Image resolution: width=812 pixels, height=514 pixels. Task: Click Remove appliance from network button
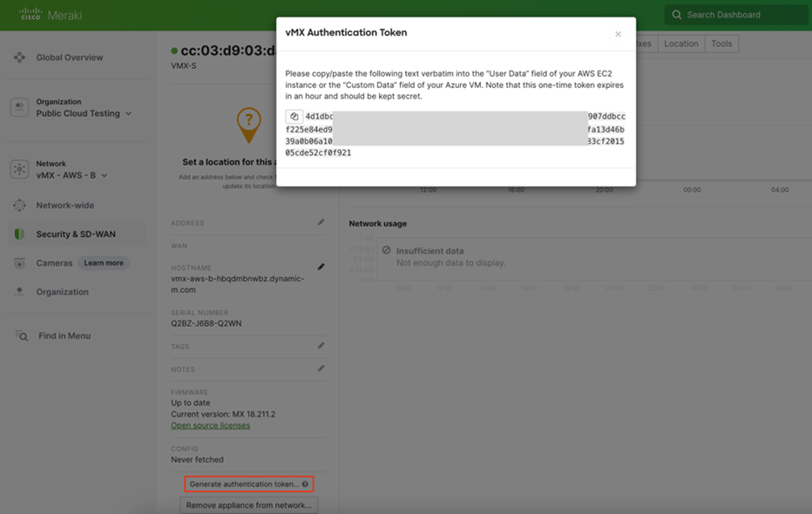248,505
